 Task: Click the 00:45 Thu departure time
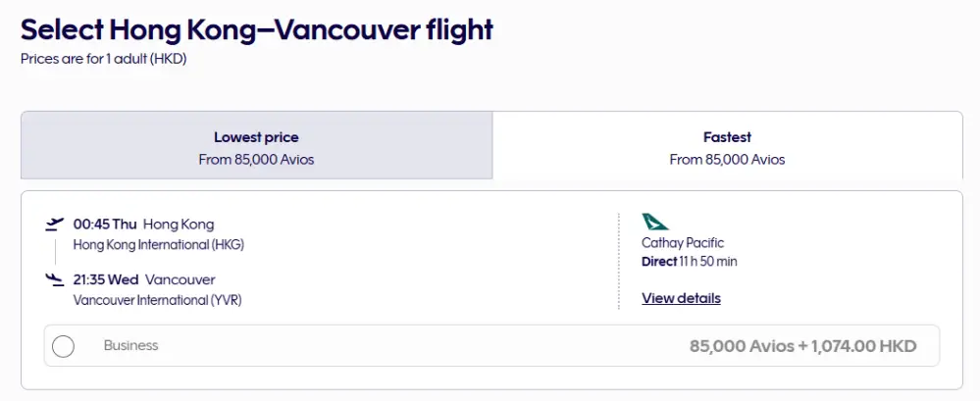[105, 225]
